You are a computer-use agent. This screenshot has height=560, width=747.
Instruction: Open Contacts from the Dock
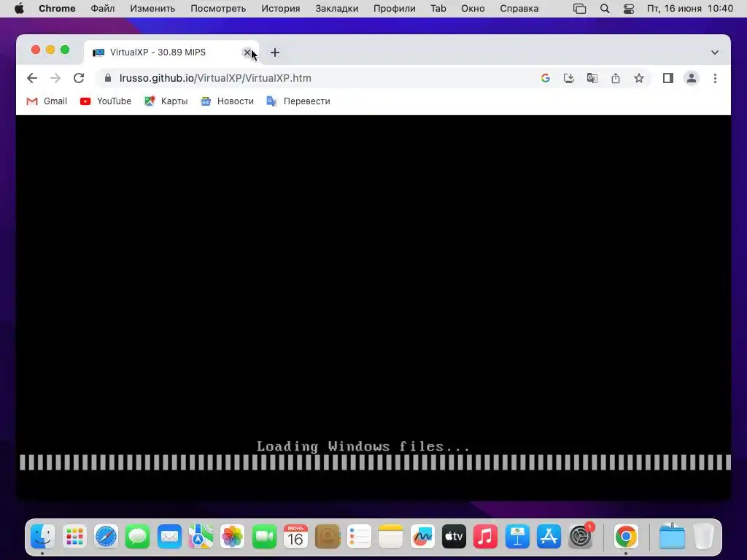(x=328, y=537)
